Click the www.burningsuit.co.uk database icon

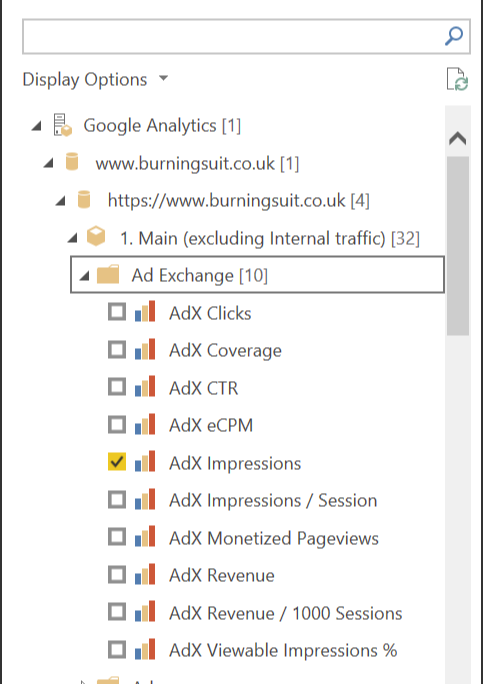72,162
